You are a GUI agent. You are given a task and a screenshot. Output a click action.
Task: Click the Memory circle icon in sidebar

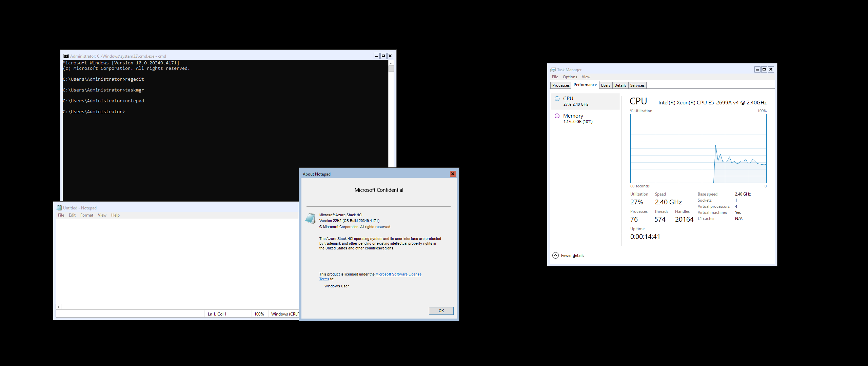(557, 116)
